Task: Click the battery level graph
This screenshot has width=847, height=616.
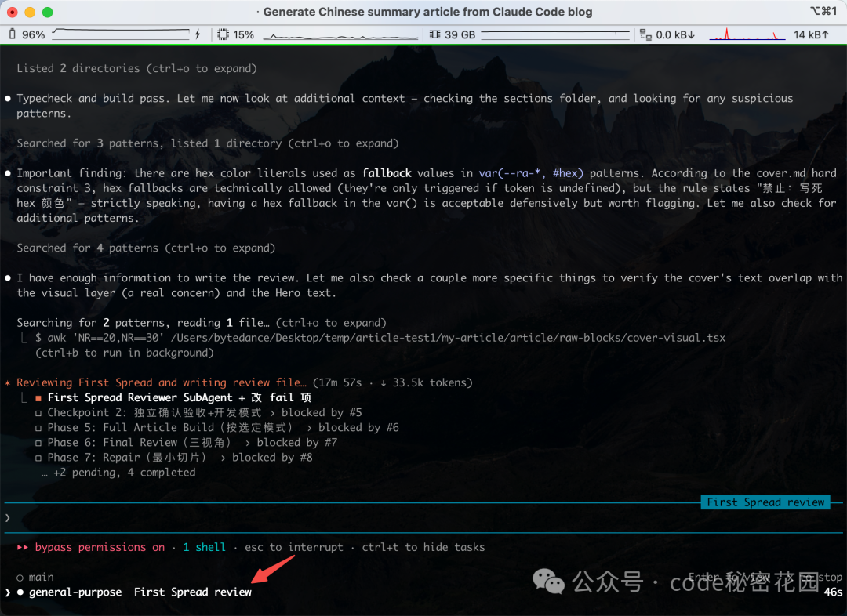Action: [x=121, y=34]
